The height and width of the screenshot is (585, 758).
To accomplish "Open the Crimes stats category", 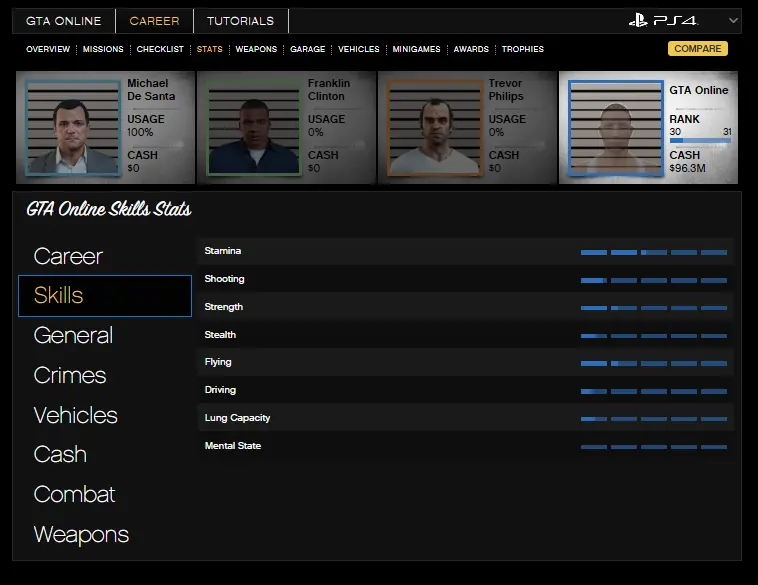I will pos(69,375).
